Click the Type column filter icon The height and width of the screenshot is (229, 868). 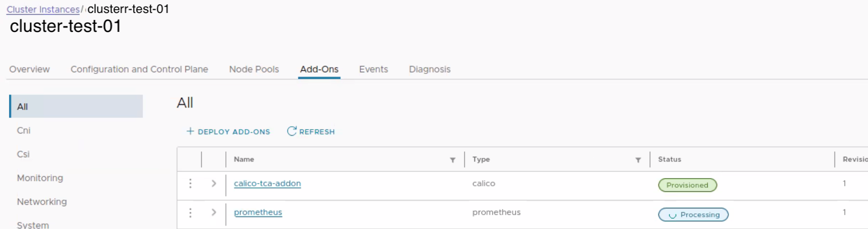click(638, 160)
